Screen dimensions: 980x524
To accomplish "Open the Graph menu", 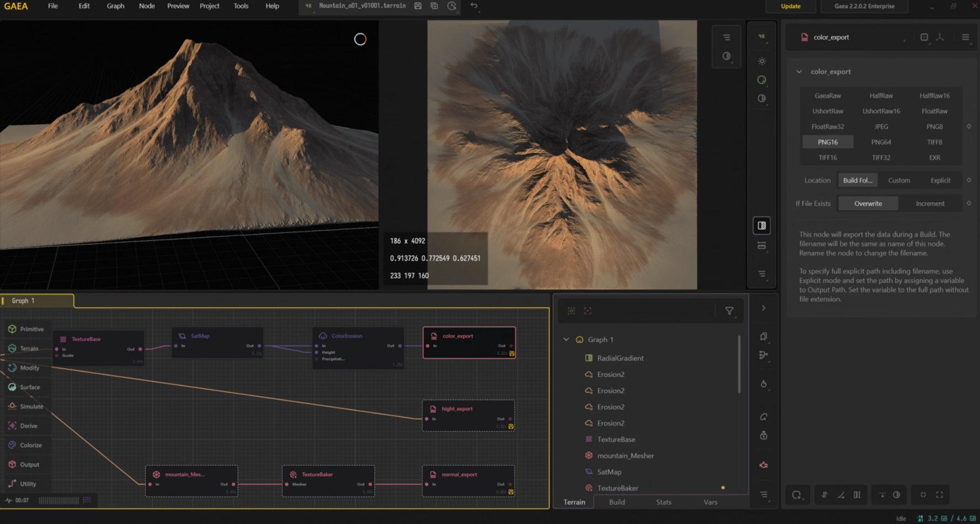I will coord(115,6).
